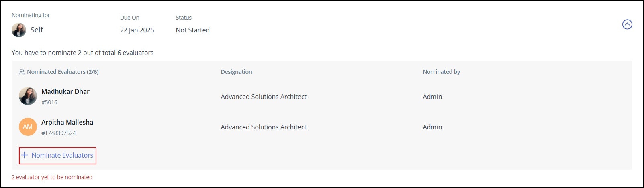
Task: Click employee ID #T748397524
Action: (x=59, y=133)
